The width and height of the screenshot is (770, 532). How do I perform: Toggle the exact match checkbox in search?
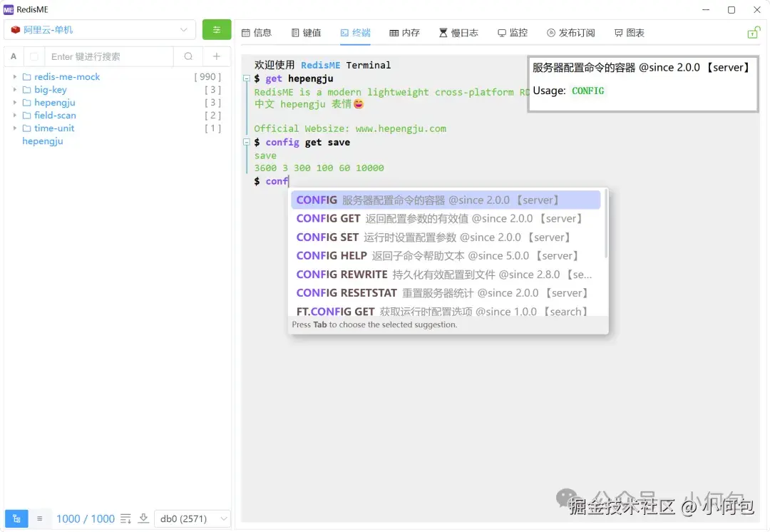tap(34, 56)
